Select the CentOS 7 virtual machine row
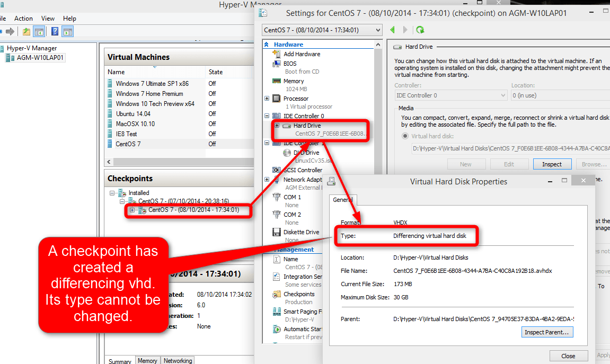The image size is (610, 364). (x=180, y=144)
